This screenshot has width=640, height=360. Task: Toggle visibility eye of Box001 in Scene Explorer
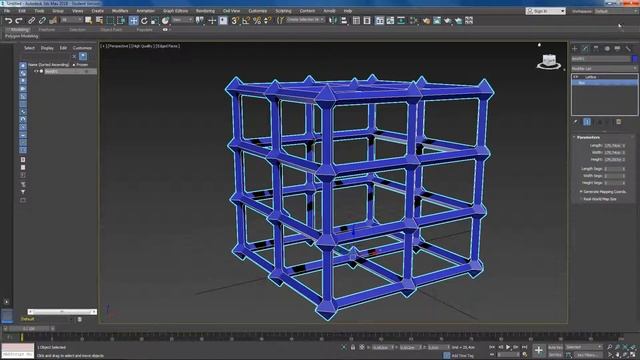click(x=36, y=71)
